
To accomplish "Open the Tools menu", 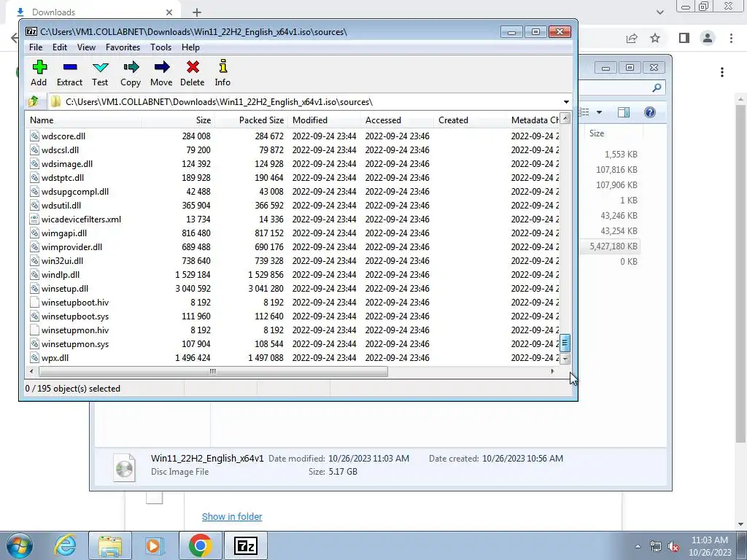I will (x=161, y=47).
